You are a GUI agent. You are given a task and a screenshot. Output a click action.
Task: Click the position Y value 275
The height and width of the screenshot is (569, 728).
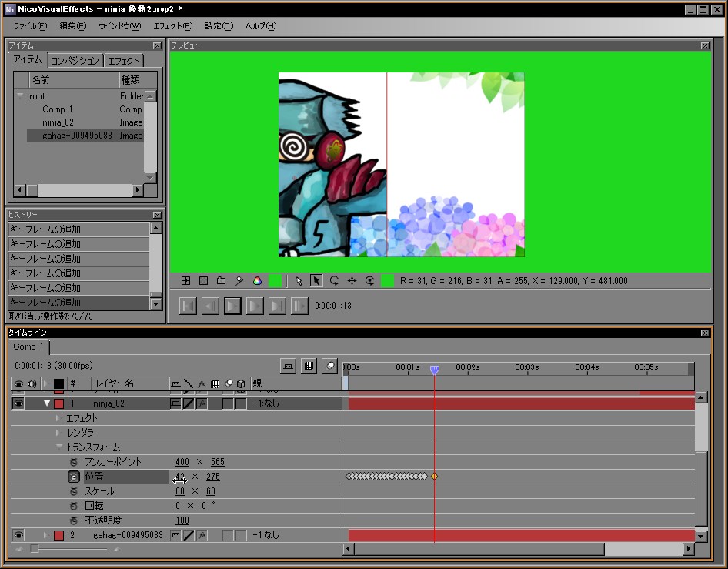[213, 477]
